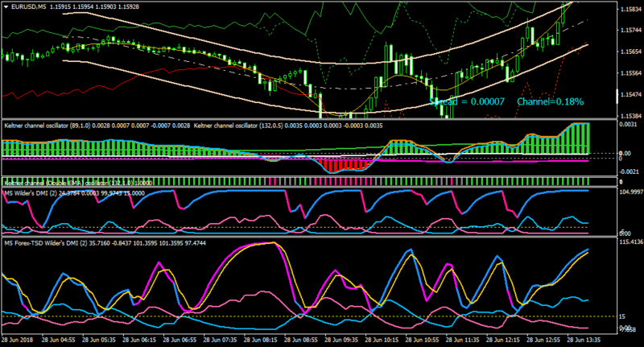Click the 115.4136 scale value
Screen dimensions: 644x347
pos(631,242)
